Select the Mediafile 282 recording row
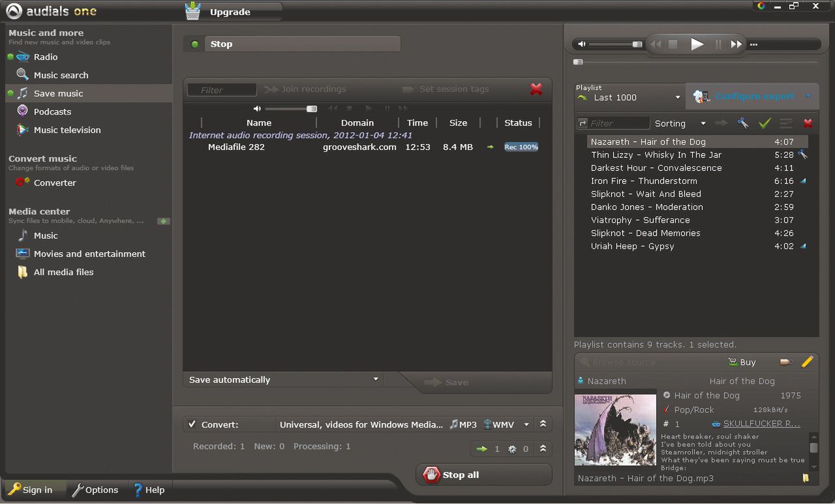Image resolution: width=835 pixels, height=504 pixels. [367, 147]
